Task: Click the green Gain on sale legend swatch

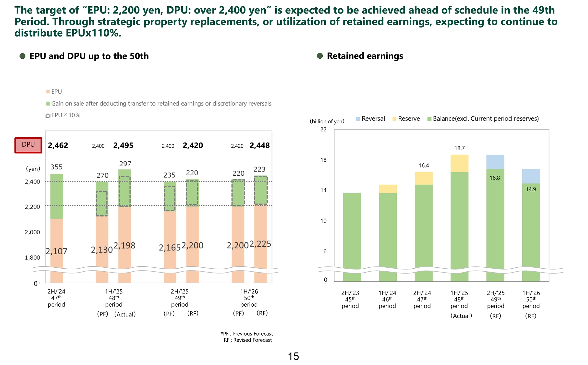Action: pos(48,104)
